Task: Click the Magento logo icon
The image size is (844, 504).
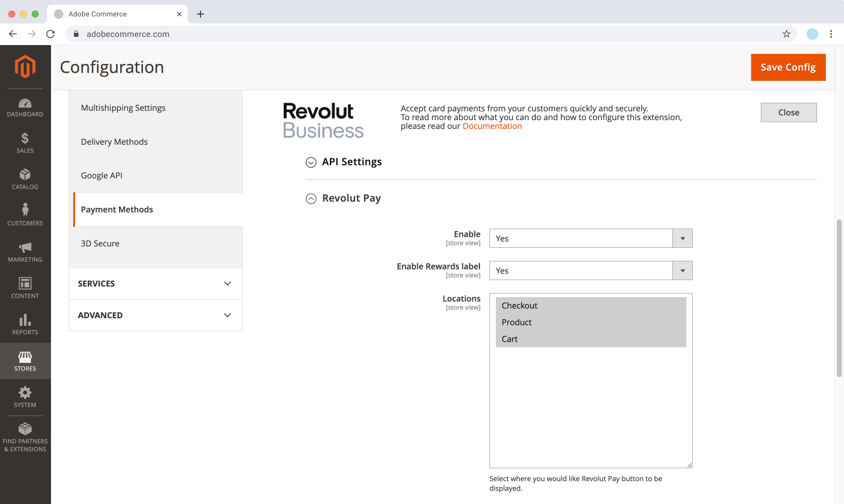Action: 25,66
